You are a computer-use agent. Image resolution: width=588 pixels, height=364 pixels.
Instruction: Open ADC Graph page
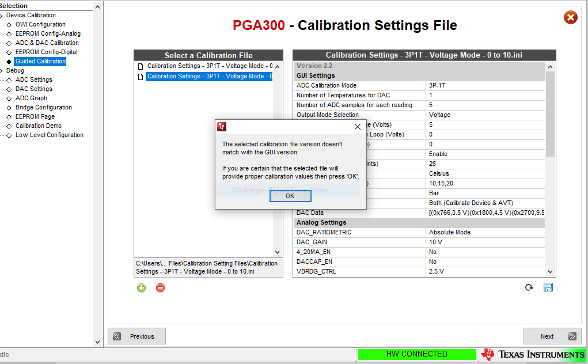tap(31, 98)
